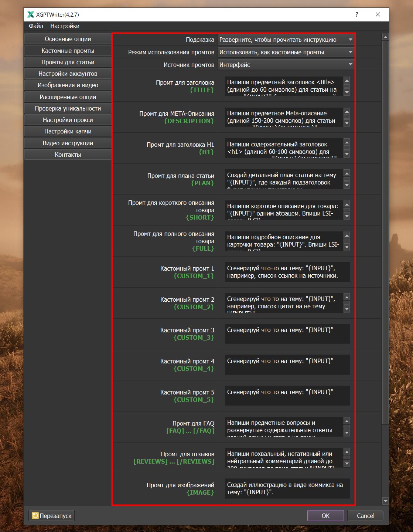Click the {CUSTOM_3} green variable label
This screenshot has height=532, width=413.
pos(194,338)
